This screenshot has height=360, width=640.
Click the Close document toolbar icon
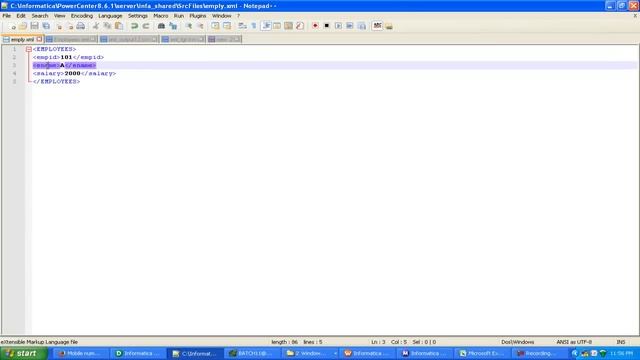pos(59,26)
